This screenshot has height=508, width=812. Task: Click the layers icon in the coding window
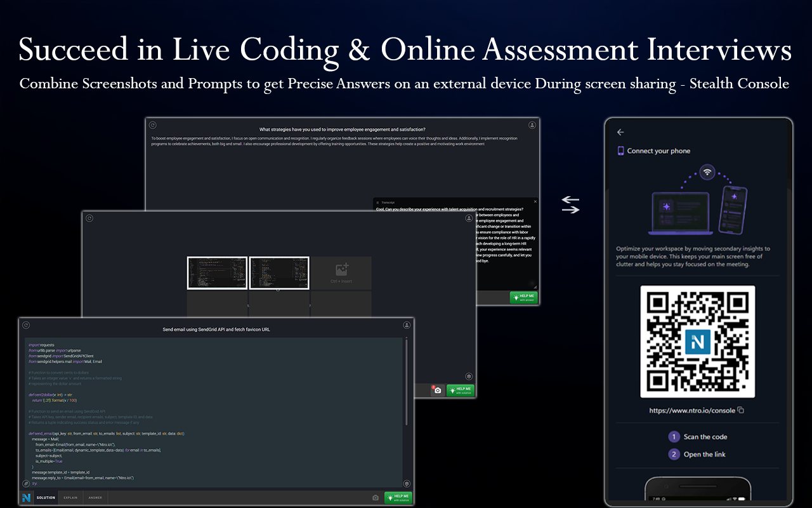pos(407,483)
